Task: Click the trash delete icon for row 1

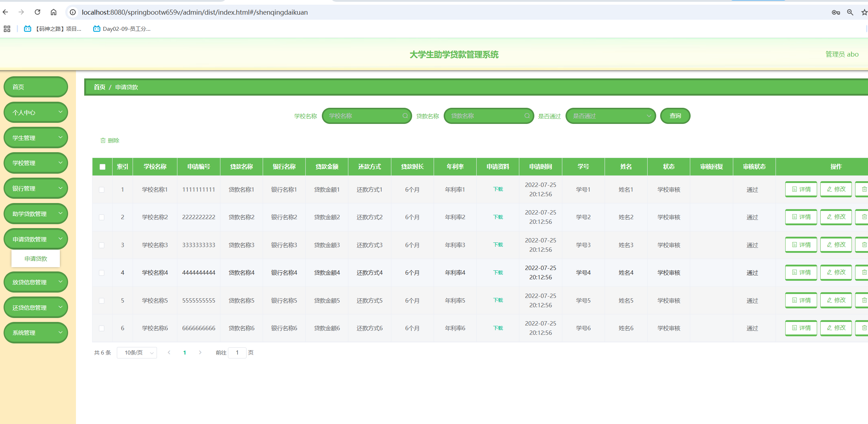Action: point(864,189)
